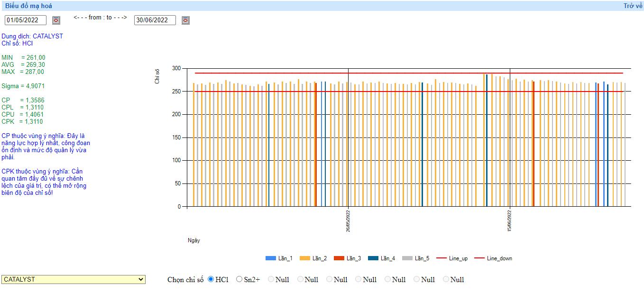Screen dimensions: 644x293
Task: Select the Sn2+ radio button
Action: [x=239, y=279]
